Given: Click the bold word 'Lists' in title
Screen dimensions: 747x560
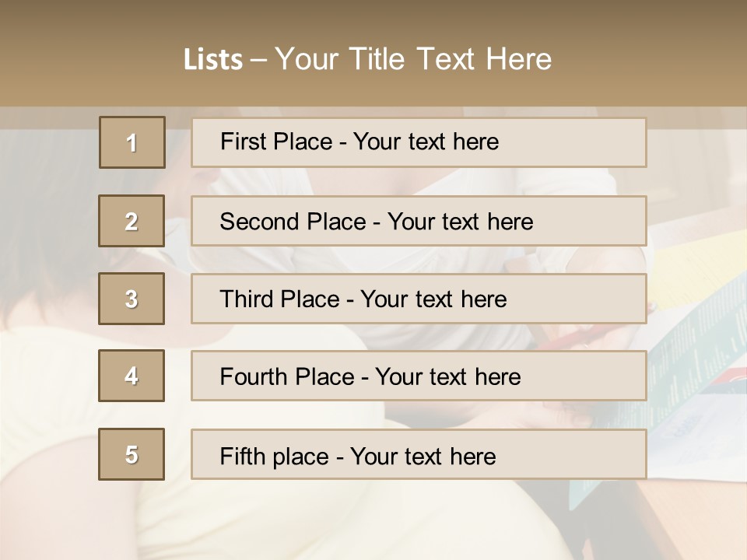Looking at the screenshot, I should click(212, 59).
